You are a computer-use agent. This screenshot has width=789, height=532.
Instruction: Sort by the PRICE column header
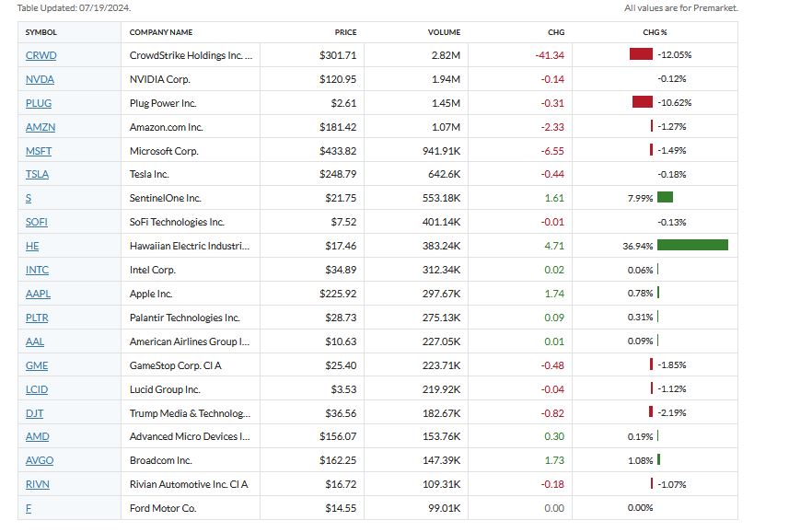345,32
